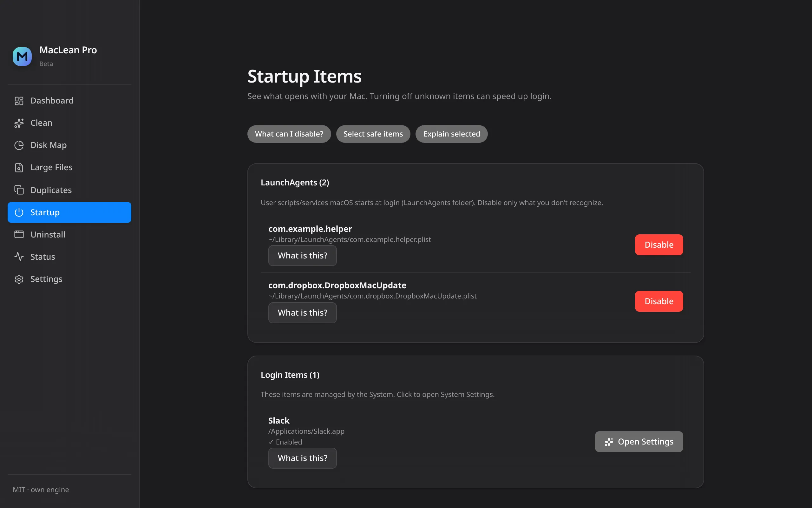Disable com.dropbox.DropboxMacUpdate agent
The height and width of the screenshot is (508, 812).
pos(659,301)
